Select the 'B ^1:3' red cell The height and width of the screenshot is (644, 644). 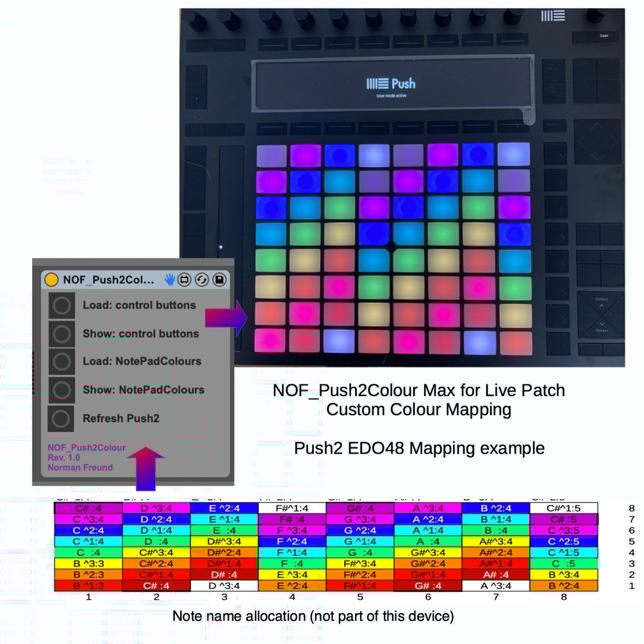[88, 586]
